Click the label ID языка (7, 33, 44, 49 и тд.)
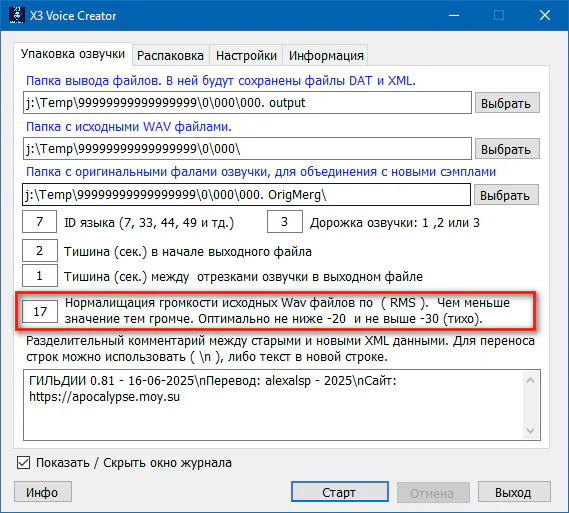 coord(149,222)
